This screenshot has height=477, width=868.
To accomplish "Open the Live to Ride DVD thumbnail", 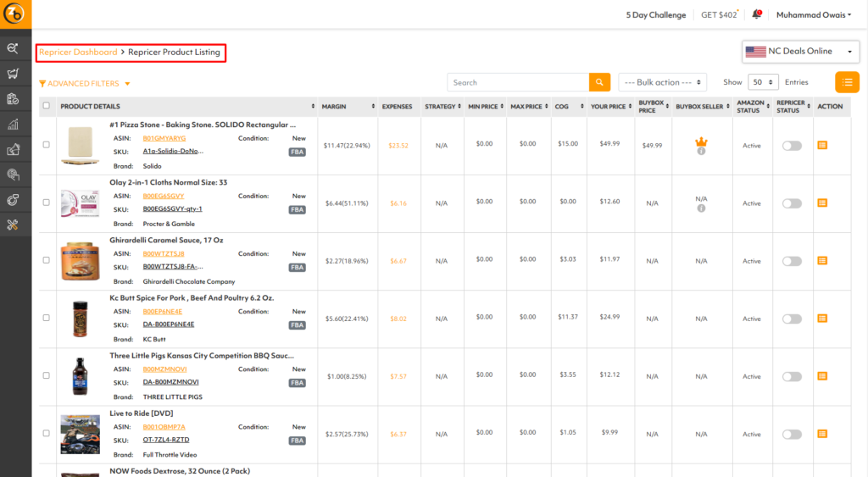I will coord(81,434).
